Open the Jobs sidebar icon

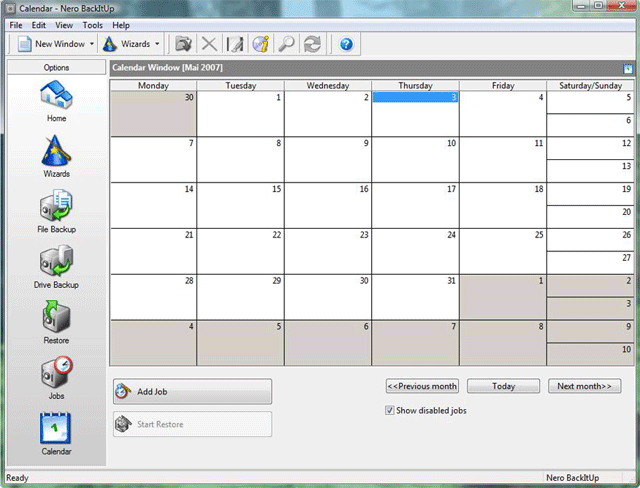56,378
